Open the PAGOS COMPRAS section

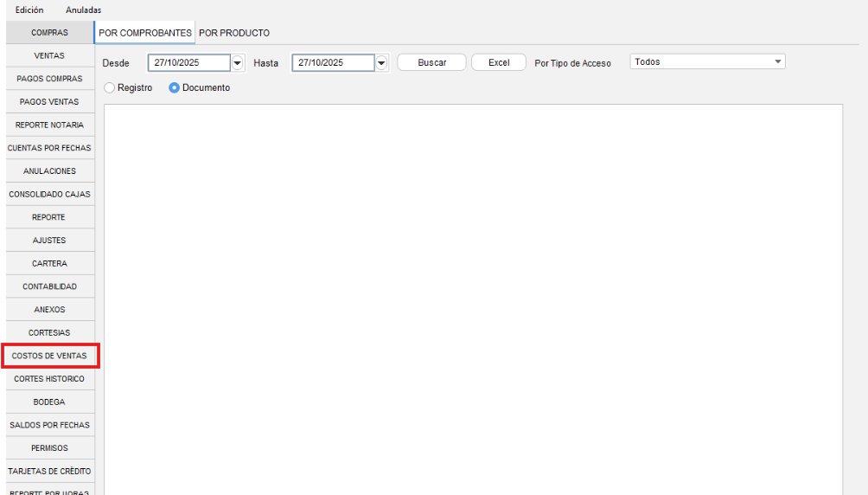coord(49,79)
